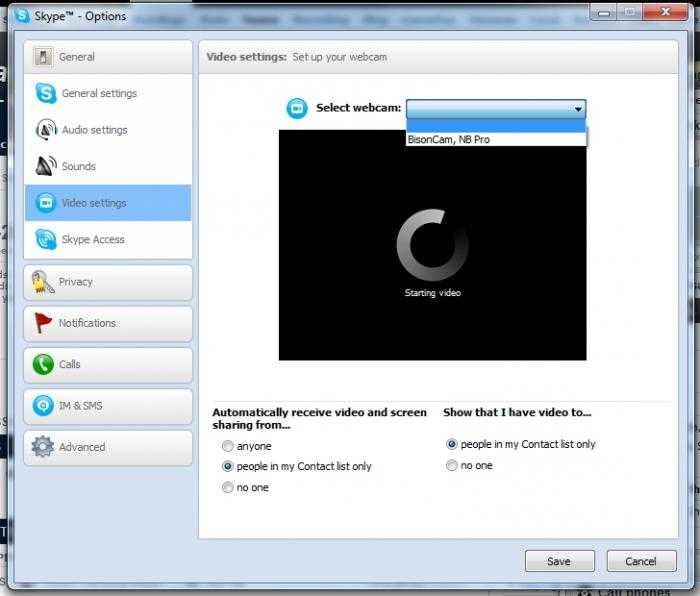Click the General settings Skype icon
Image resolution: width=700 pixels, height=596 pixels.
46,93
